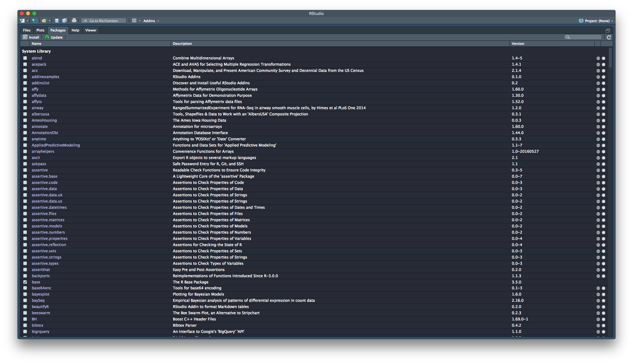
Task: Click the workspace panes grid icon
Action: coord(134,21)
